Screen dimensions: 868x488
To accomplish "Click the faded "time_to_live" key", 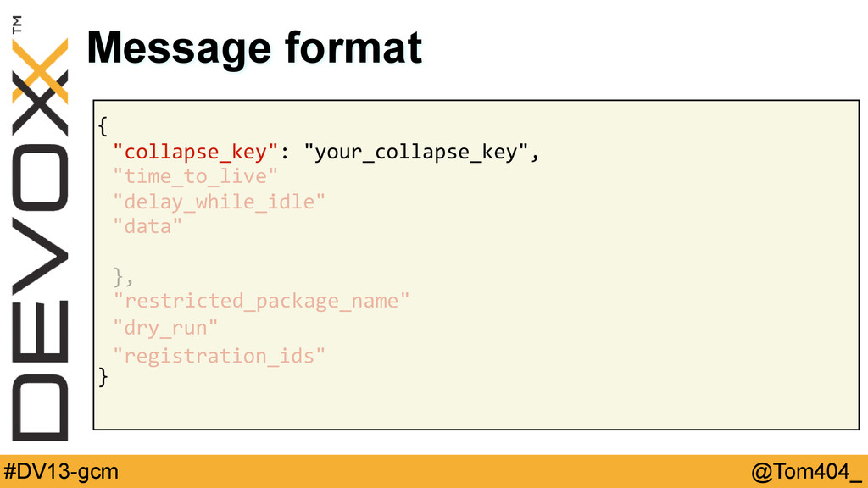I will pos(195,176).
